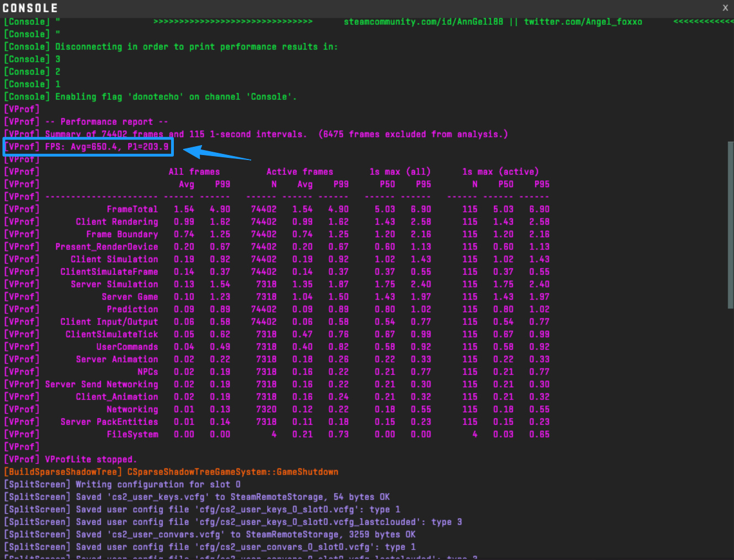Click the '[BuildSparseShadowTree]' tag text
This screenshot has width=734, height=560.
click(x=63, y=472)
